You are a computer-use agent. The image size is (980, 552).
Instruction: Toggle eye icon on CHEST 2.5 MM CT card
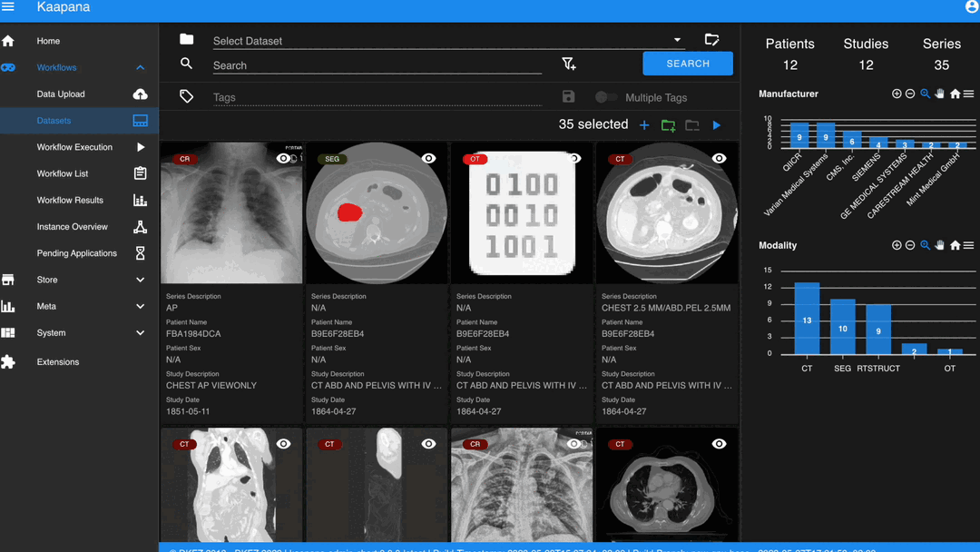tap(720, 159)
